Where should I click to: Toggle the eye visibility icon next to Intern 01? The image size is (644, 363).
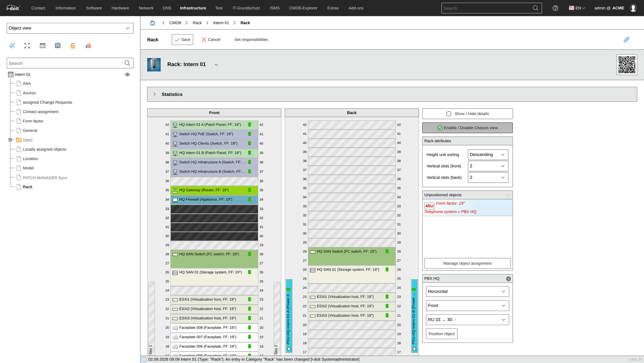click(127, 74)
